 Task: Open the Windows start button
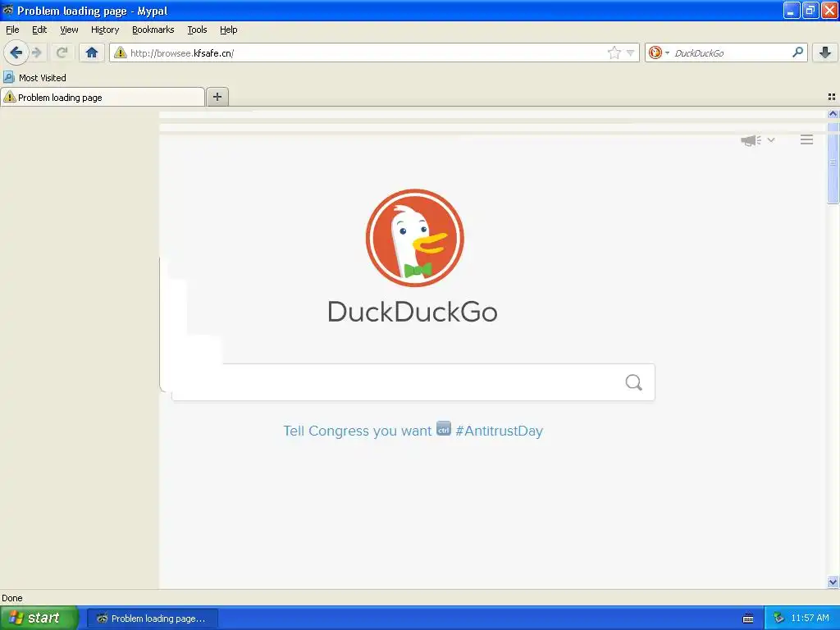coord(39,618)
